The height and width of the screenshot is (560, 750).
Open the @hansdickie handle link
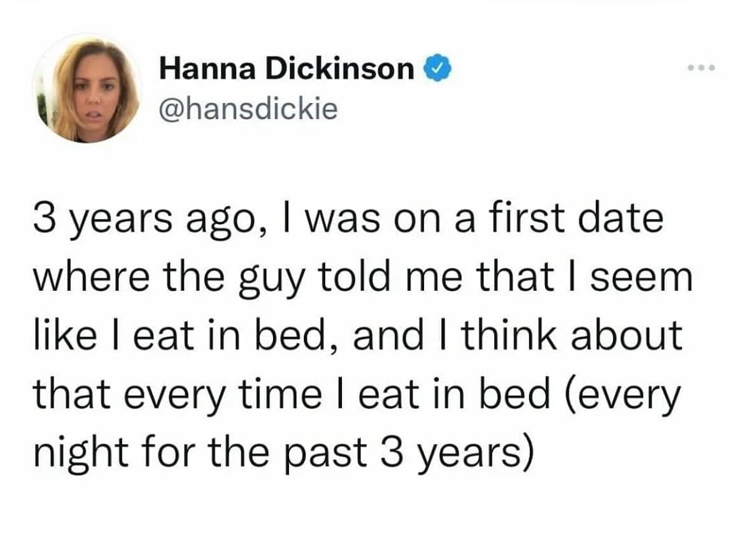[248, 109]
